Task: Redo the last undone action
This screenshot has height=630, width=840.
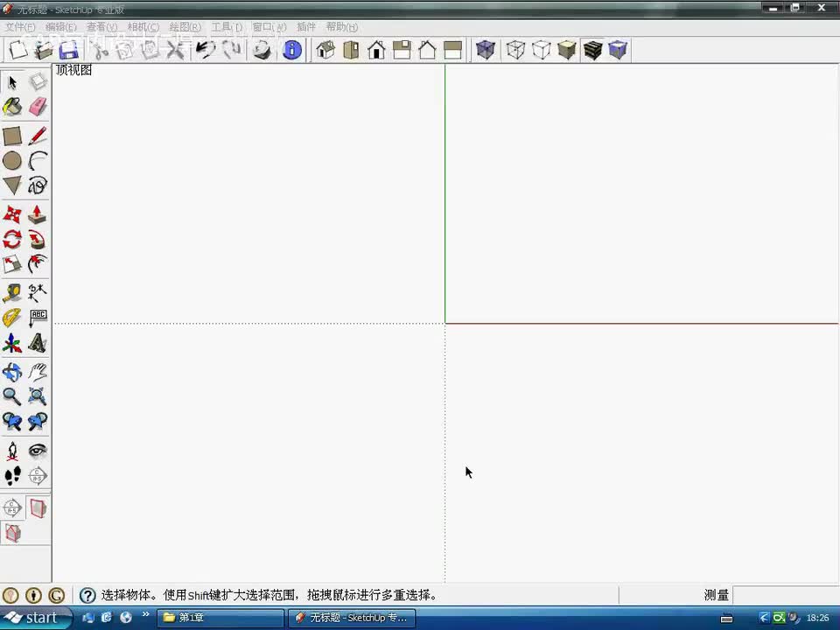Action: [x=231, y=50]
